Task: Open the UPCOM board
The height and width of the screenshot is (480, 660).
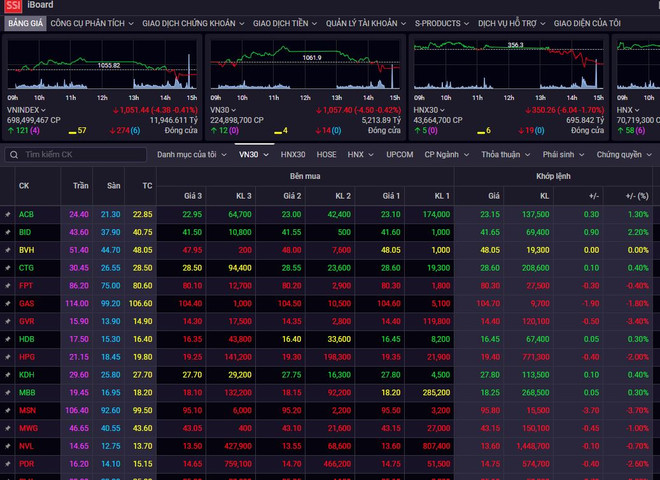Action: tap(399, 155)
